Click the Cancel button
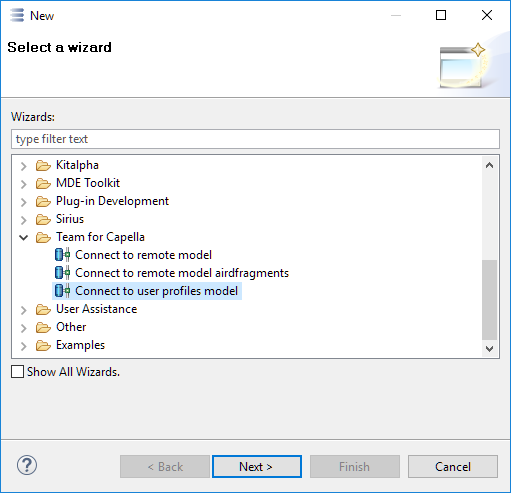 point(453,467)
